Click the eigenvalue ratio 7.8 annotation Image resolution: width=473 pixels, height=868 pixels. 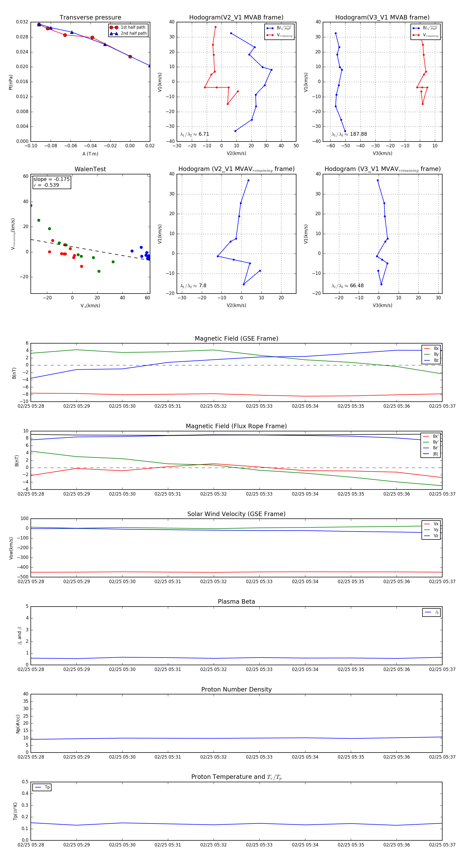193,286
